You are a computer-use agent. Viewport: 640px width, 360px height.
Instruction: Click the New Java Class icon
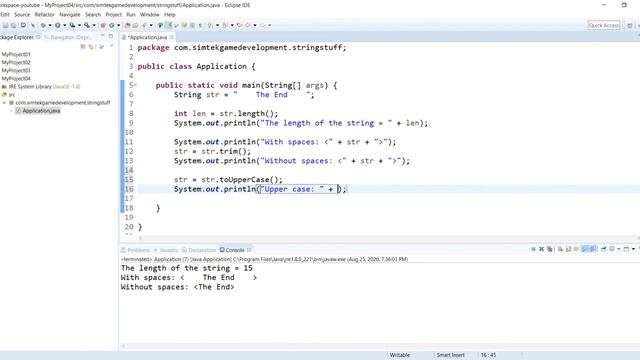[x=111, y=25]
